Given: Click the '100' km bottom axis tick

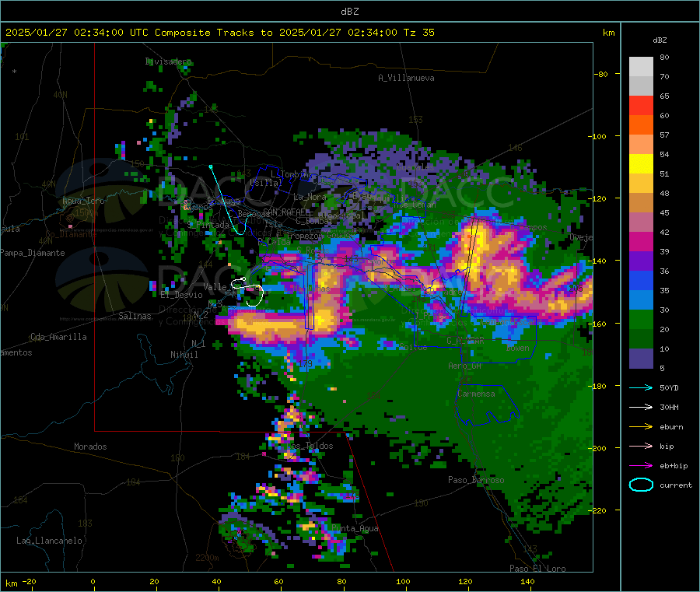Looking at the screenshot, I should tap(403, 581).
